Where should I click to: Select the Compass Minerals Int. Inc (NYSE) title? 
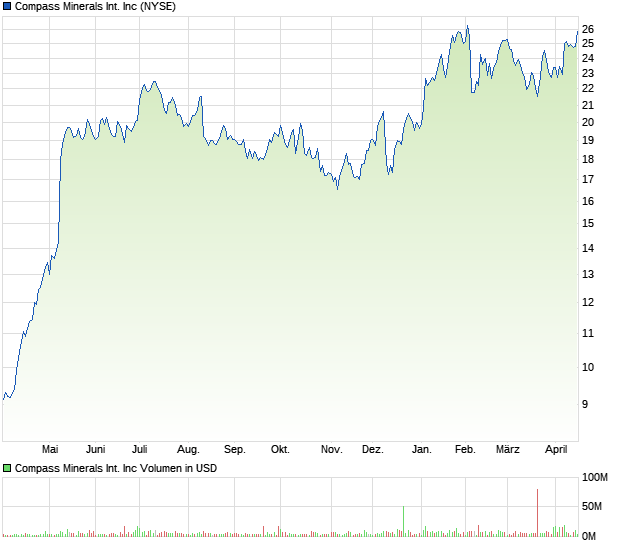tap(95, 6)
